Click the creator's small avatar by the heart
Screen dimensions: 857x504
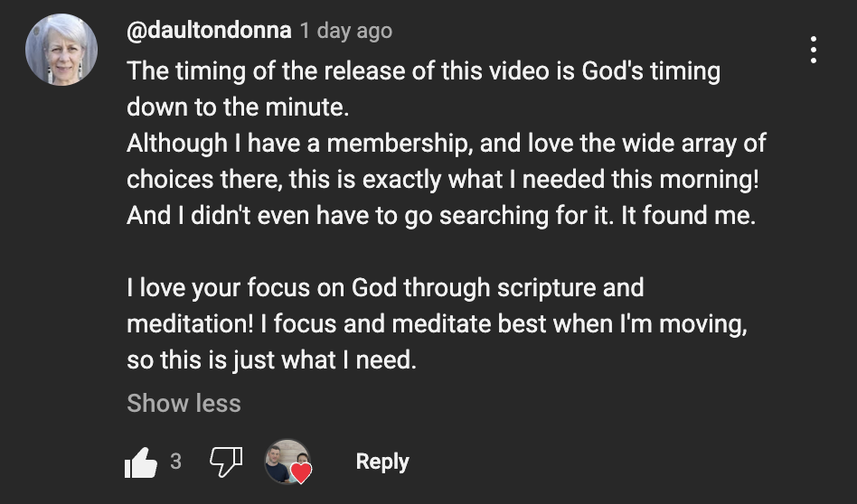click(x=282, y=461)
